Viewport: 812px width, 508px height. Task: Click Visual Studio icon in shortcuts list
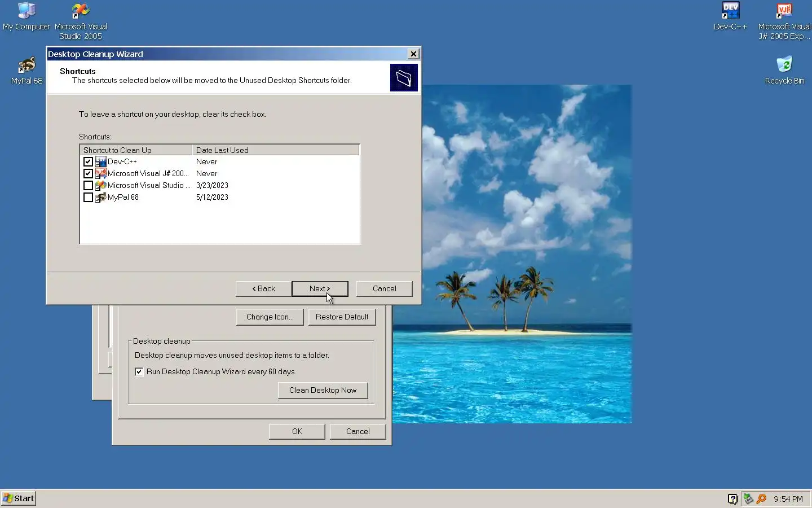tap(100, 186)
